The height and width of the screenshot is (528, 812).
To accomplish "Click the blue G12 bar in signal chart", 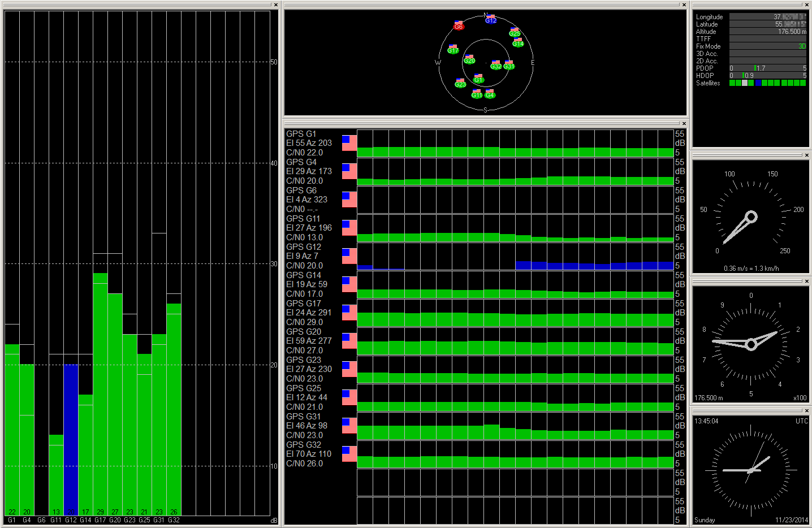I will (x=71, y=439).
